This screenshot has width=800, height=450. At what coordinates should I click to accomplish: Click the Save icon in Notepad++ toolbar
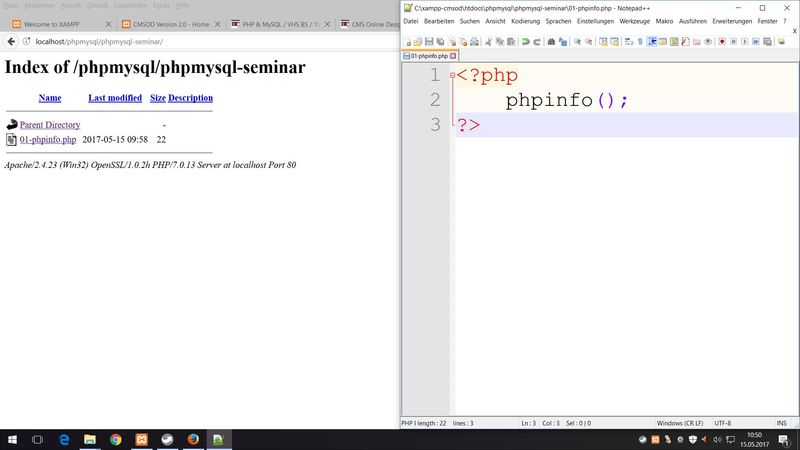click(429, 41)
